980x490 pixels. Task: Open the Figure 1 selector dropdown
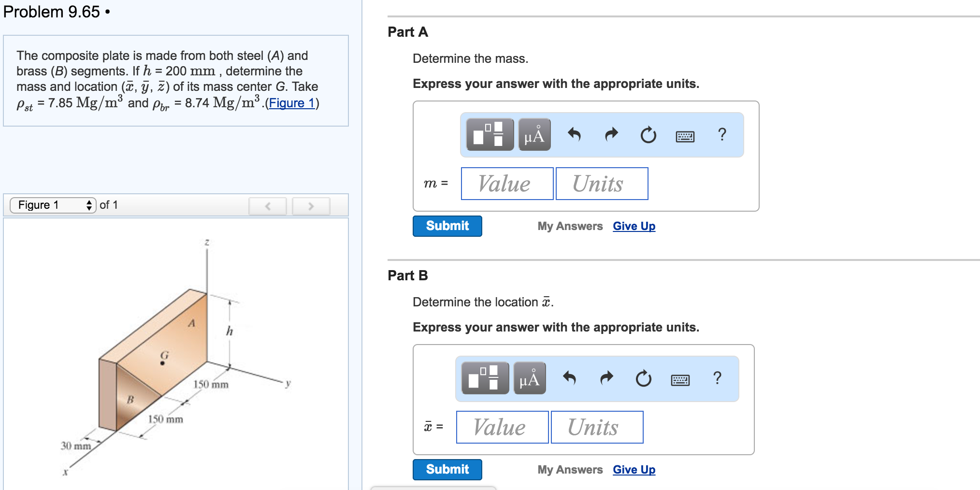(53, 205)
